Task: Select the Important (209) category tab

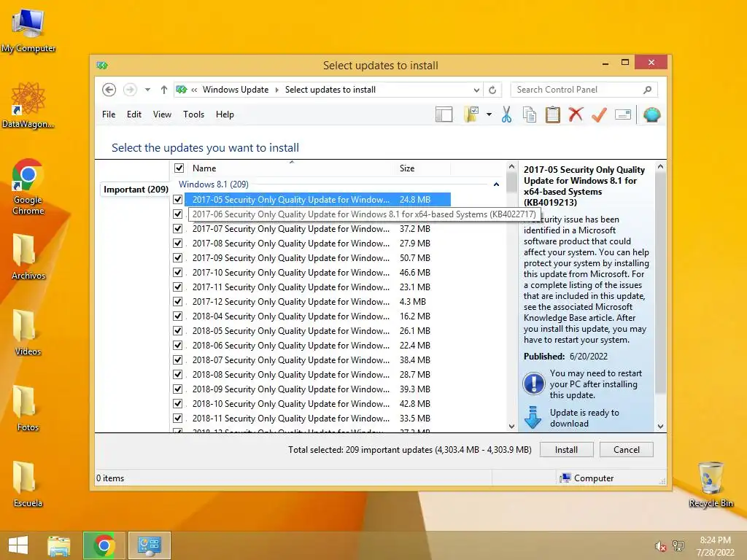Action: tap(136, 190)
